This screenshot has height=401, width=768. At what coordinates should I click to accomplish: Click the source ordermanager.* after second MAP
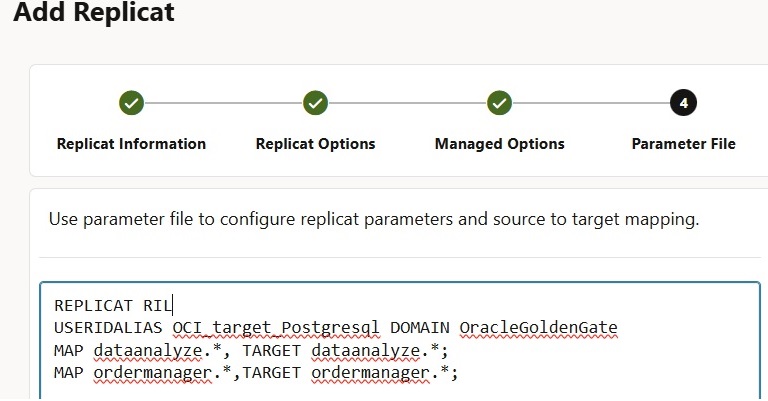tap(162, 373)
